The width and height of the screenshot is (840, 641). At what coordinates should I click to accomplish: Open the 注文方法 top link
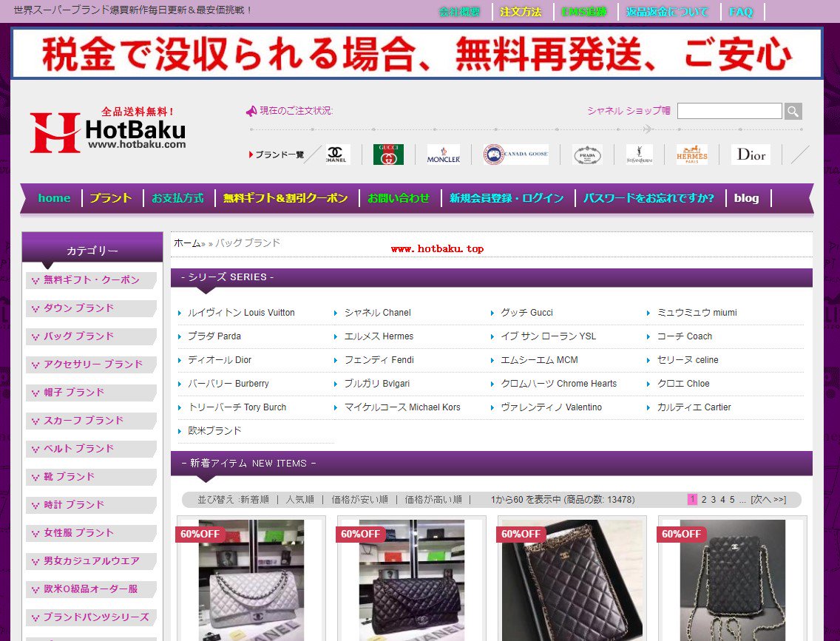pos(521,12)
